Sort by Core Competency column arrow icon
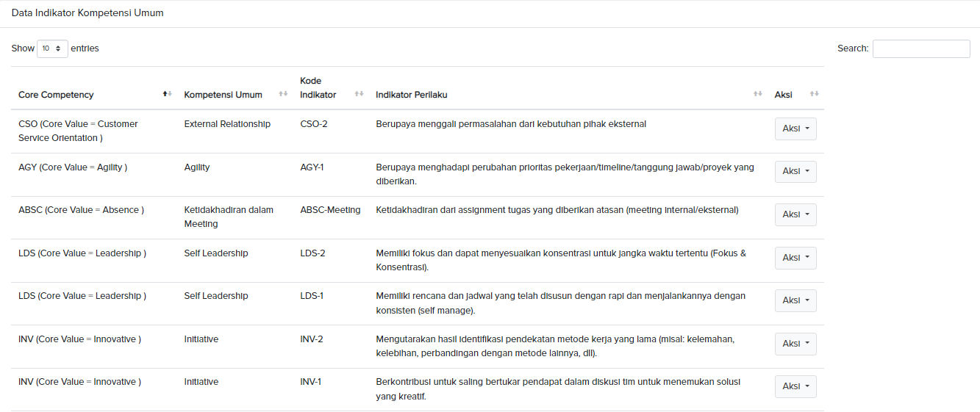This screenshot has width=980, height=412. 167,94
